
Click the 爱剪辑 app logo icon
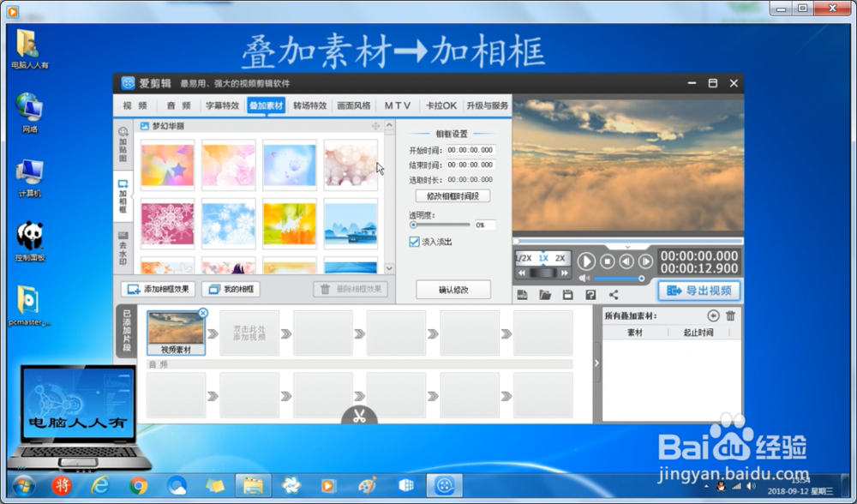click(x=128, y=83)
